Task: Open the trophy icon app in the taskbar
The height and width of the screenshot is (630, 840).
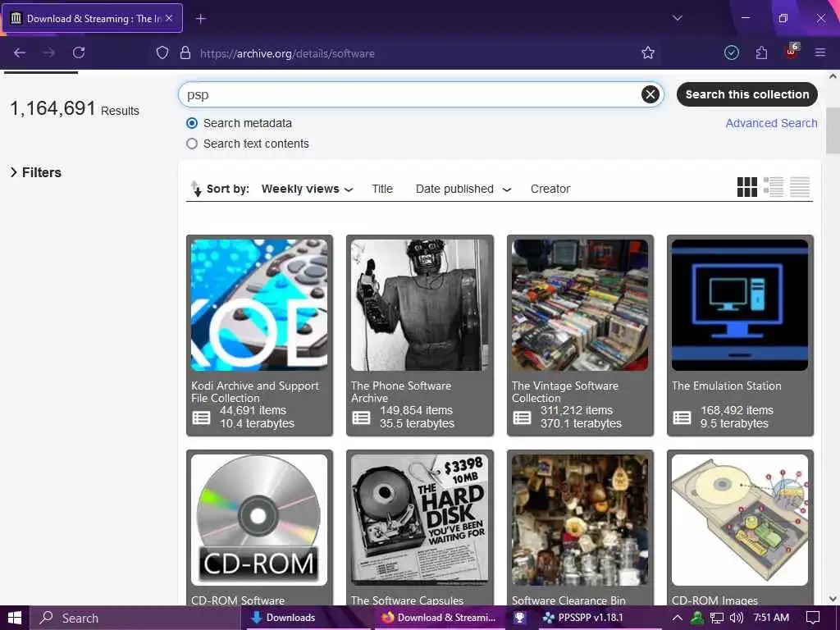Action: click(519, 618)
